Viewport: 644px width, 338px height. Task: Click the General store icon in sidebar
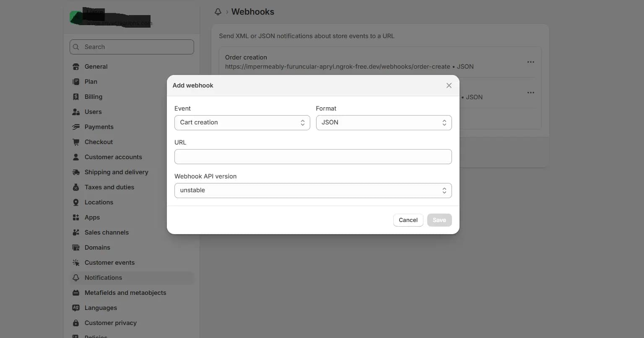click(76, 67)
